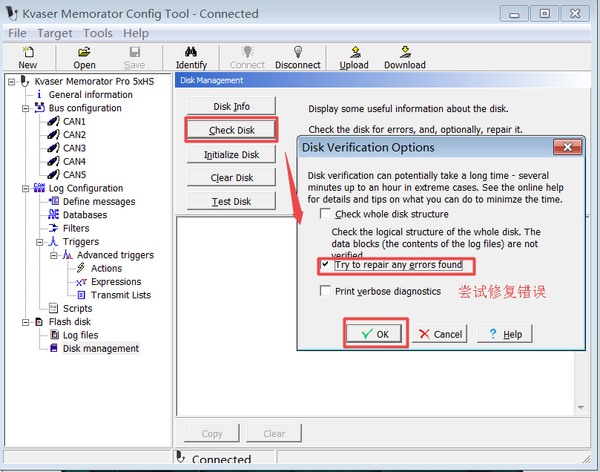Click the Clear Disk button

tap(232, 178)
